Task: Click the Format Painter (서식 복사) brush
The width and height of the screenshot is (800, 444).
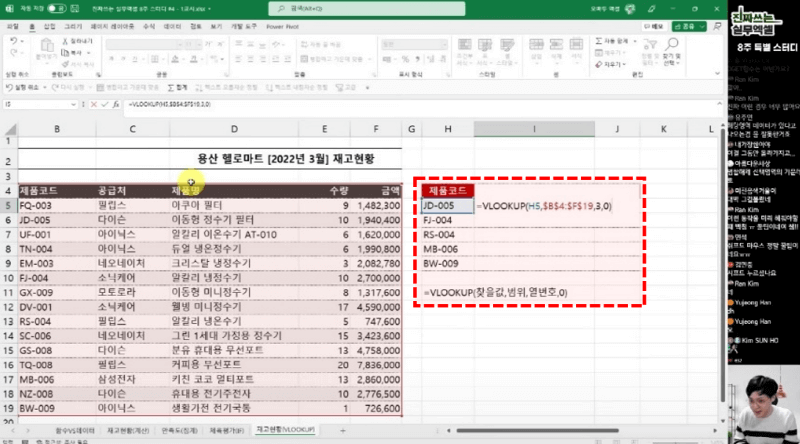Action: point(78,64)
